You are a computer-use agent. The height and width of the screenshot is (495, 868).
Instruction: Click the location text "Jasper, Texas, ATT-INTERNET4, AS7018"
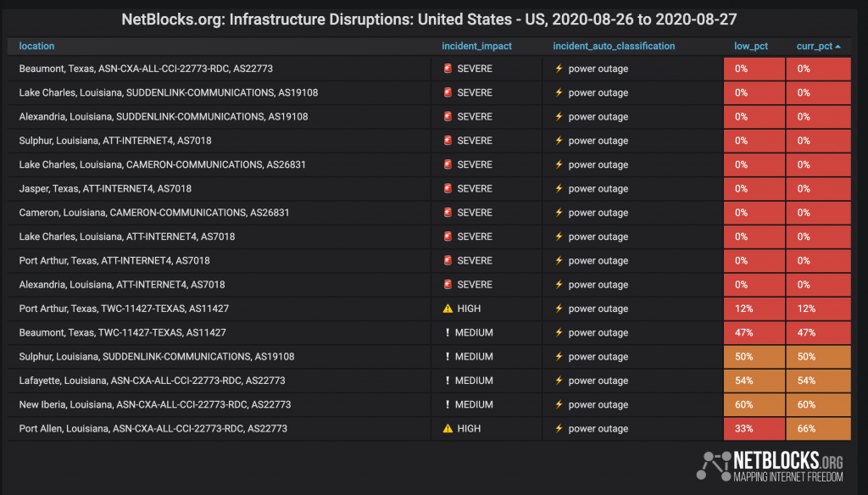[105, 188]
